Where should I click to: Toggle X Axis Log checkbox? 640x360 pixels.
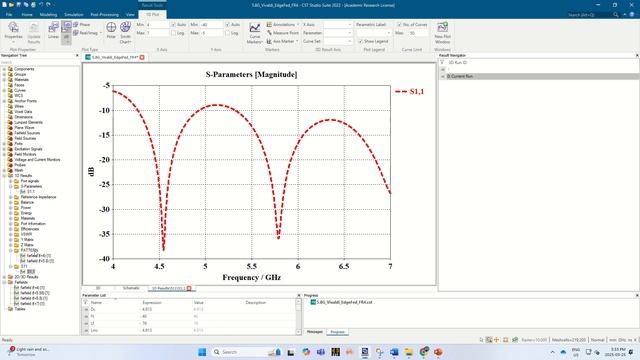click(x=173, y=33)
